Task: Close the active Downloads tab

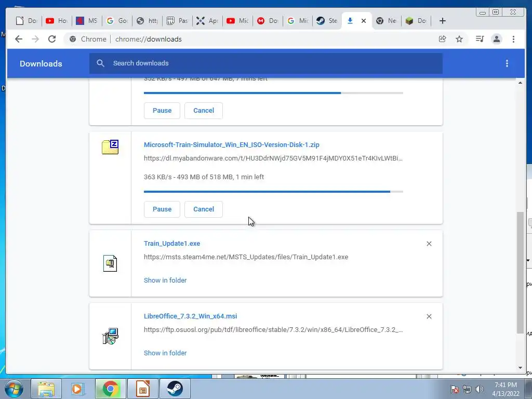Action: [364, 21]
